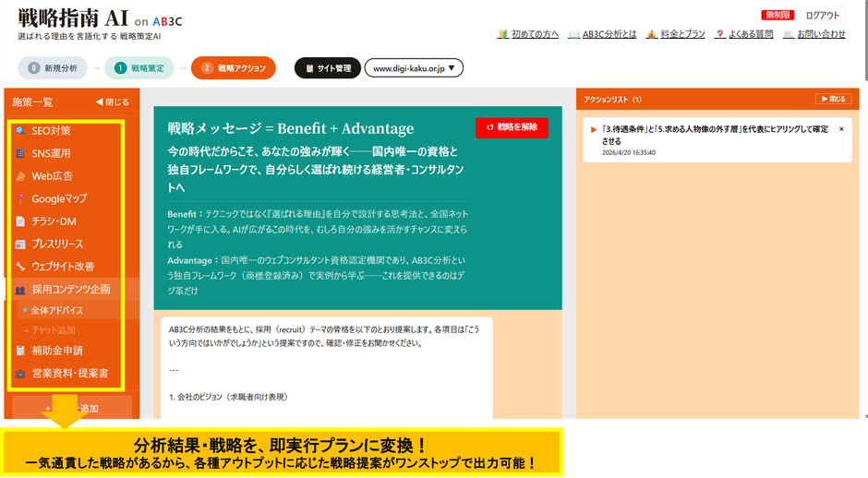Select the 採用コンテンツ企画 people icon
This screenshot has width=868, height=478.
click(x=20, y=290)
